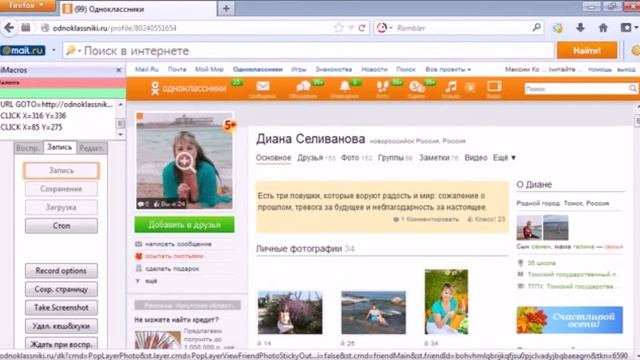Open profile 'Заметки' tab
640x360 pixels.
pyautogui.click(x=434, y=158)
